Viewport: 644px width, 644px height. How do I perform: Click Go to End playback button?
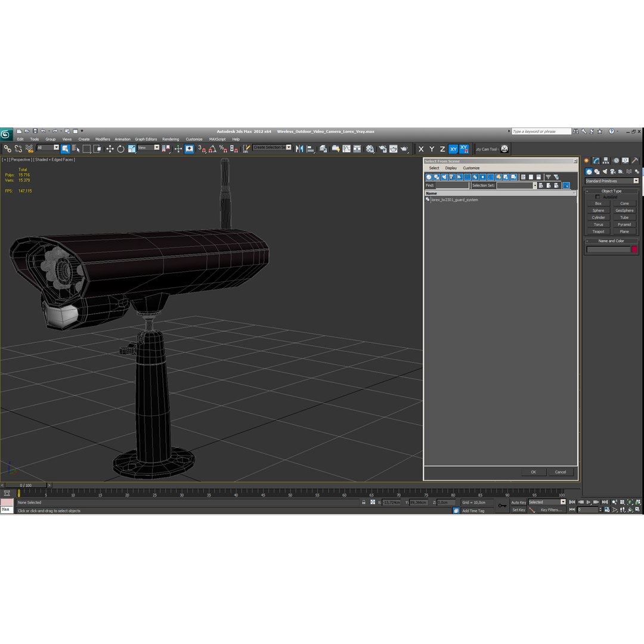[605, 502]
